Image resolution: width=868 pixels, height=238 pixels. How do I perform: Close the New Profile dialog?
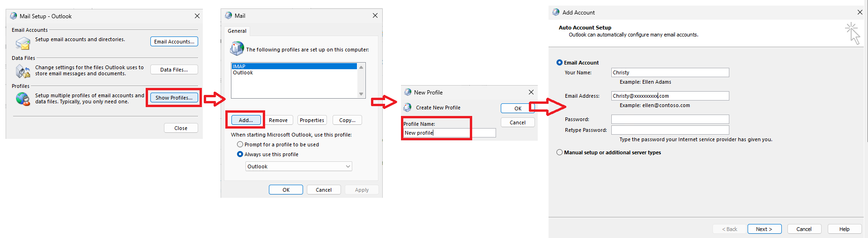click(531, 92)
